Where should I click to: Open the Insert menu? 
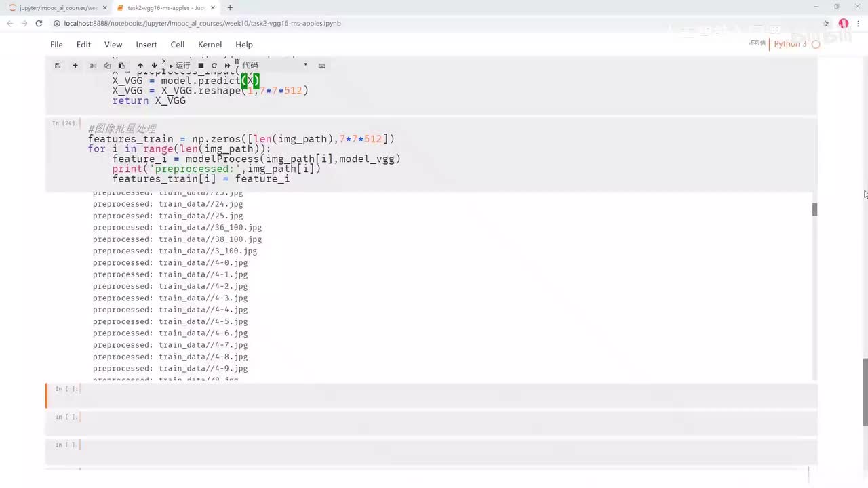[x=146, y=45]
